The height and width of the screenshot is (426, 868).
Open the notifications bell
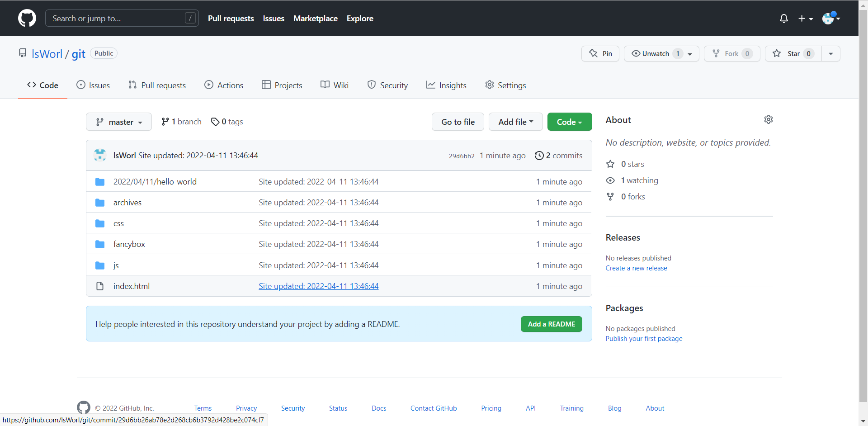click(x=784, y=19)
